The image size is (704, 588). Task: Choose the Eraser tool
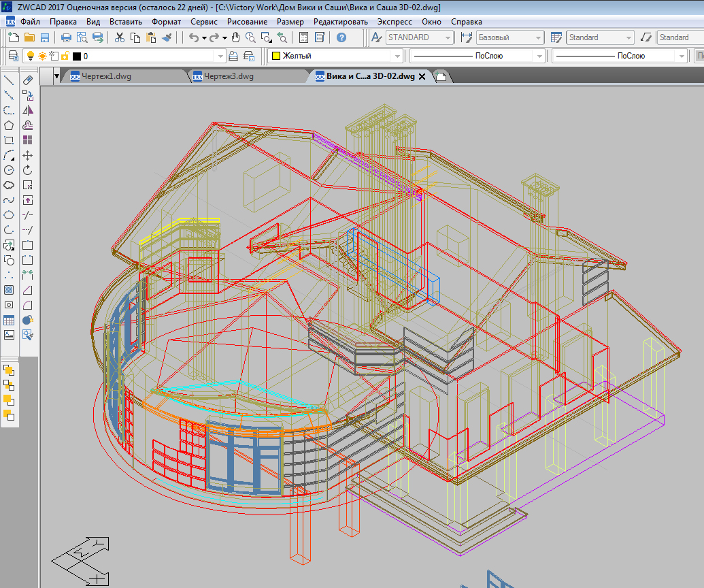28,80
